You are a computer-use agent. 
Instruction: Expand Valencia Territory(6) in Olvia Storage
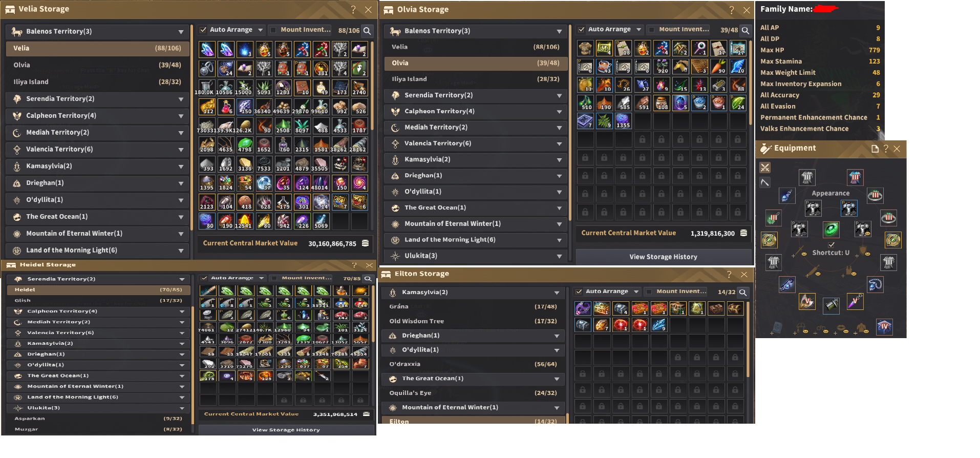click(x=476, y=143)
